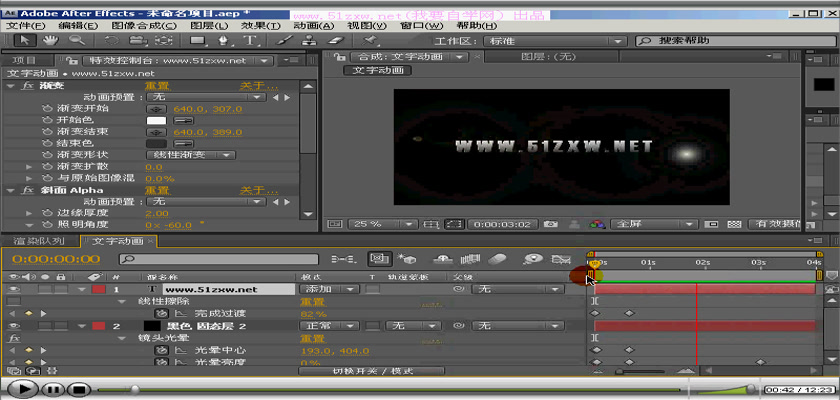Collapse the 渐变 effect group

pos(11,86)
